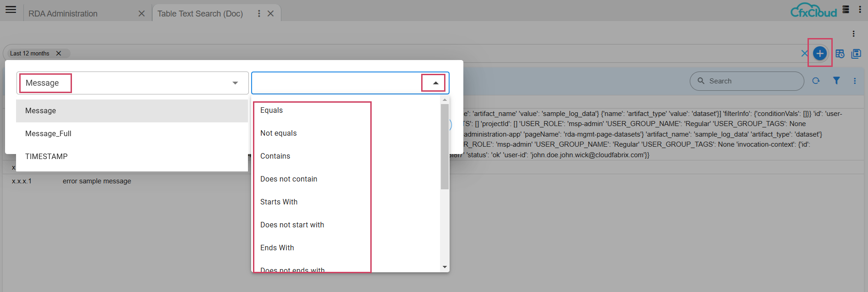Viewport: 868px width, 292px height.
Task: Remove the Last 12 months filter chip
Action: (x=59, y=53)
